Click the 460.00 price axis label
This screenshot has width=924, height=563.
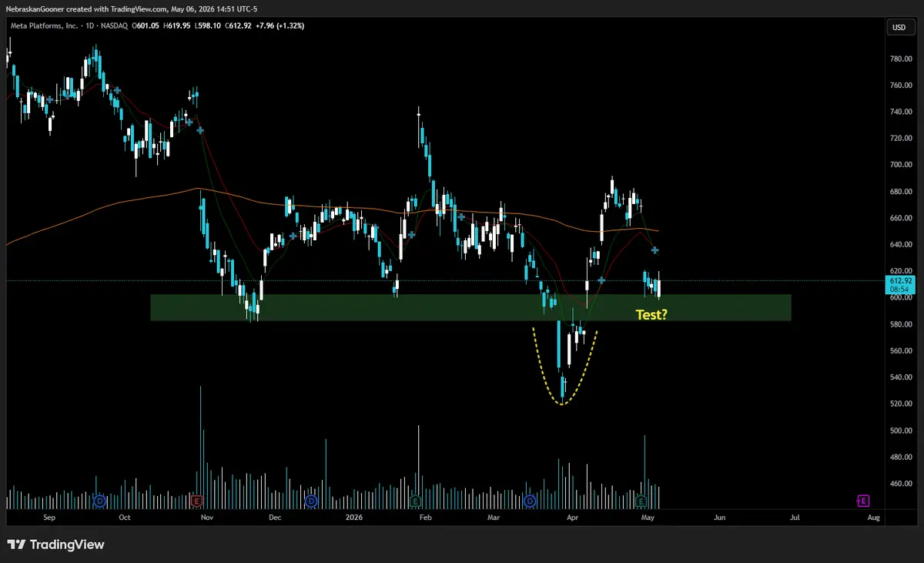coord(900,484)
